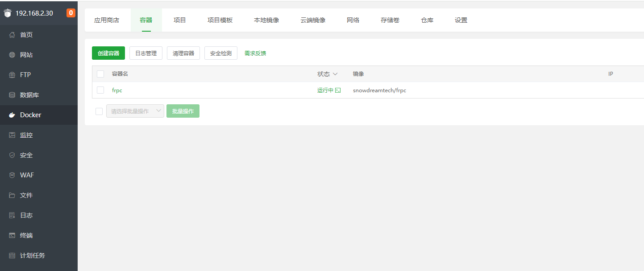Image resolution: width=644 pixels, height=271 pixels.
Task: Click the 创建容器 button
Action: click(108, 53)
